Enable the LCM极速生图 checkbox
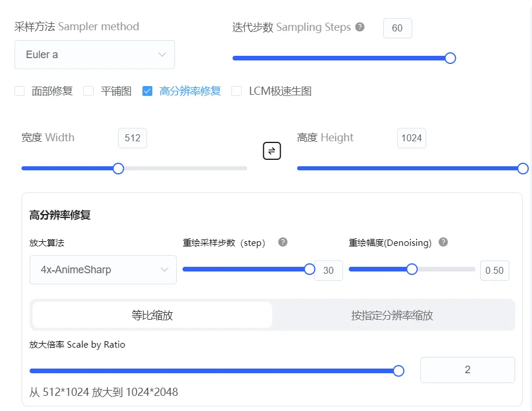This screenshot has height=411, width=532. (237, 91)
